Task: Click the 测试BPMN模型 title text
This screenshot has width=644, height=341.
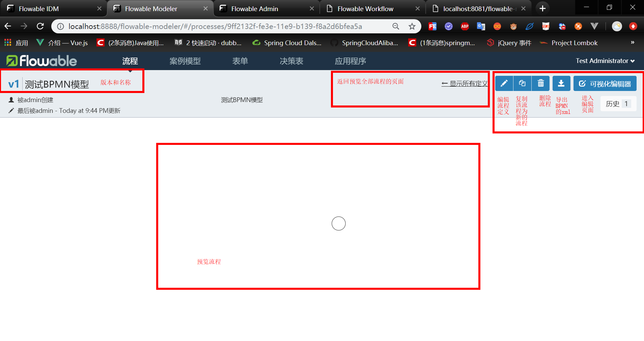Action: pos(57,84)
